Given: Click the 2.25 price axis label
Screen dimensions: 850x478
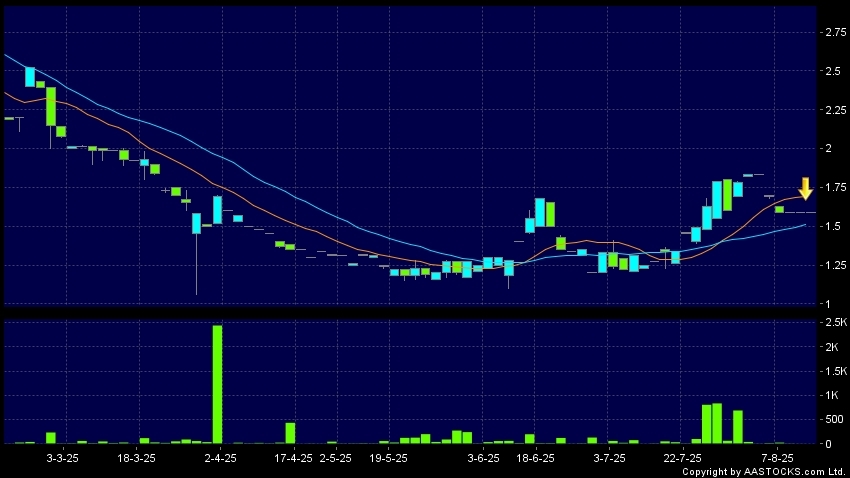Looking at the screenshot, I should 835,110.
